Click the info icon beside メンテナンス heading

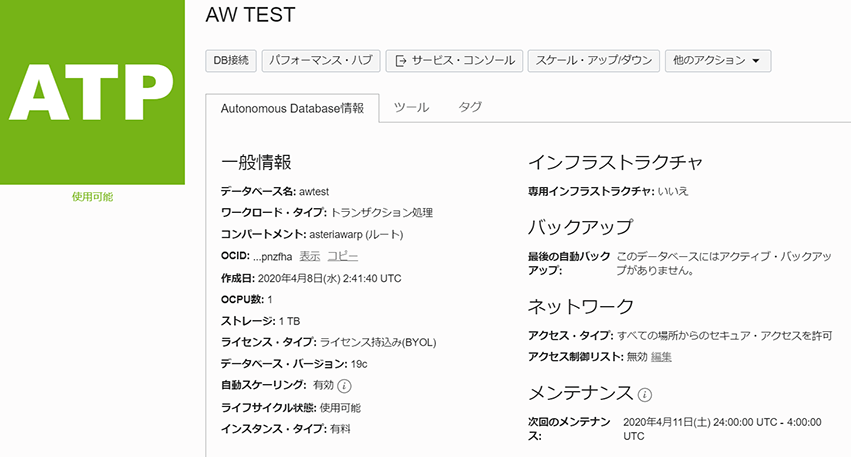coord(645,395)
